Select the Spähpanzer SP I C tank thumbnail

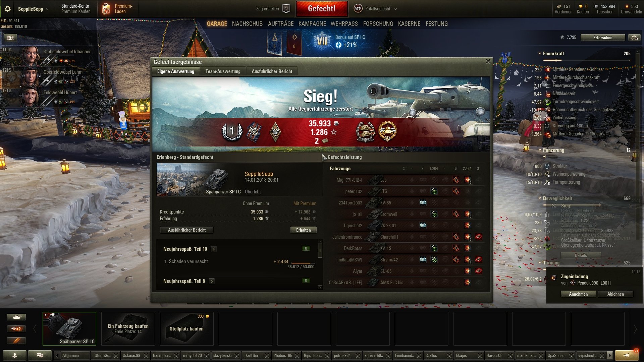coord(69,328)
